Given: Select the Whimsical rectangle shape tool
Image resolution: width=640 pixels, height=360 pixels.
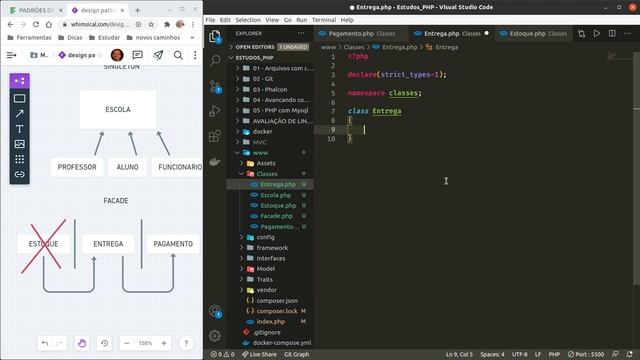Looking at the screenshot, I should tap(19, 98).
